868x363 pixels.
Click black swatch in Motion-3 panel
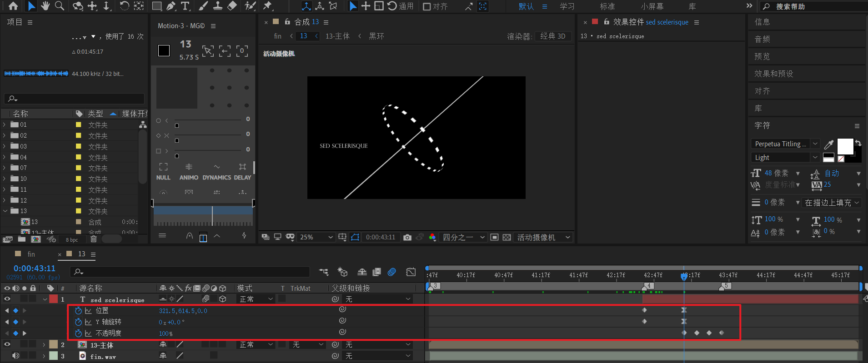coord(164,50)
